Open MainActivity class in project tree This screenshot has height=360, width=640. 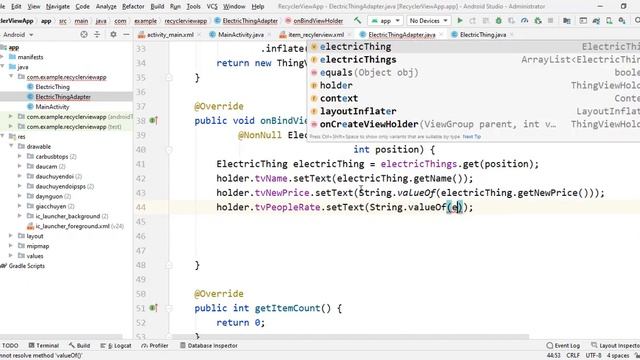pos(52,107)
